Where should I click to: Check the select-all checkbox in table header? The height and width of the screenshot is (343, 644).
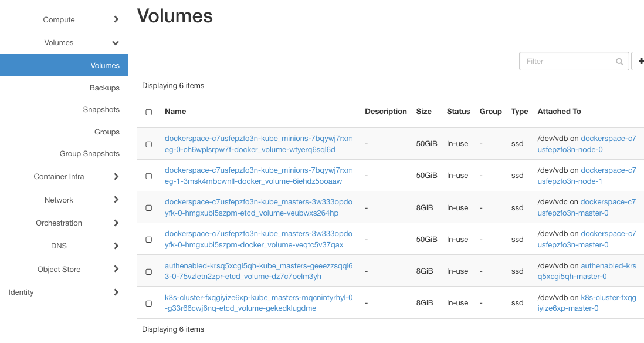148,112
